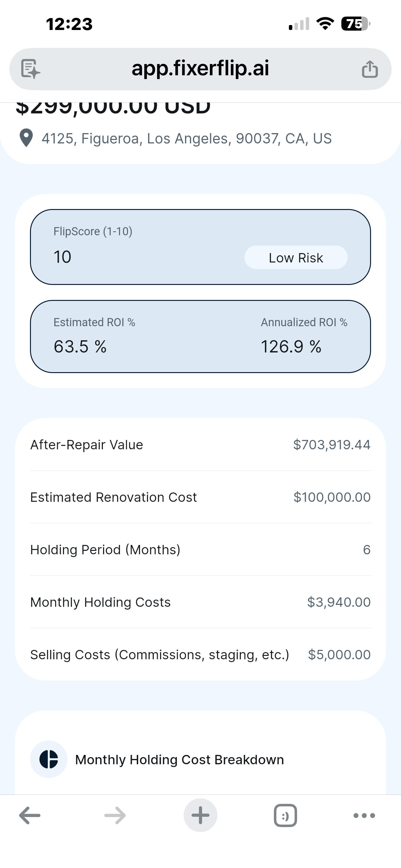
Task: Open the browser tabs switcher
Action: tap(285, 816)
